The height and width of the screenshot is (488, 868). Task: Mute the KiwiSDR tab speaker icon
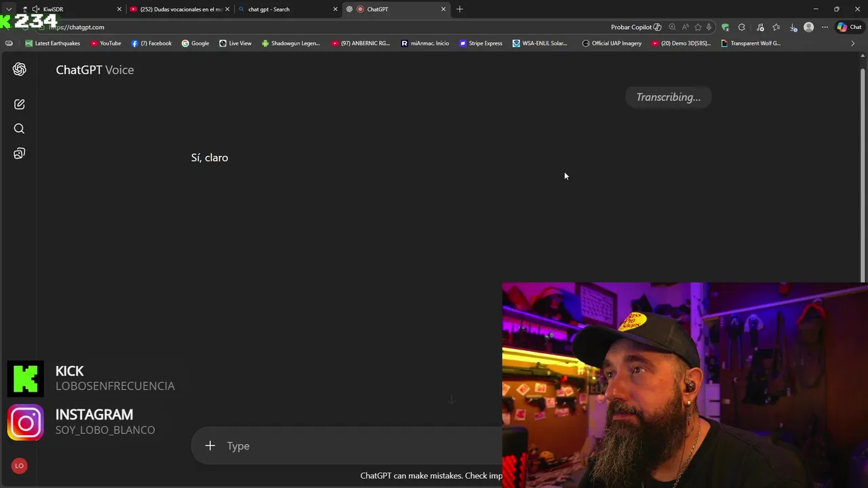tap(35, 9)
